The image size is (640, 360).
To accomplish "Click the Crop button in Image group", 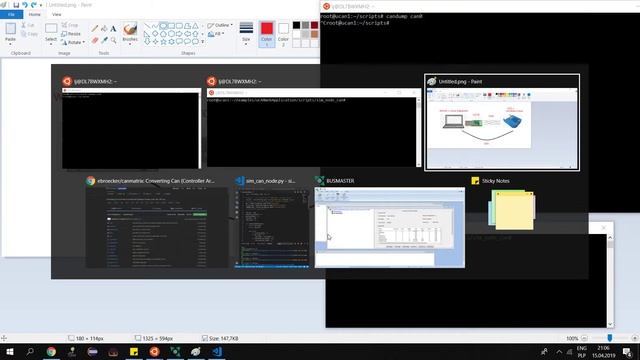I will tap(70, 25).
